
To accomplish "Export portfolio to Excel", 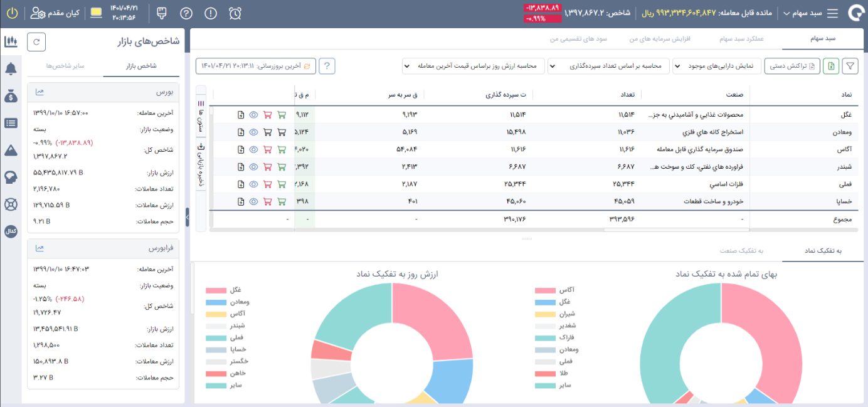I will click(x=831, y=66).
